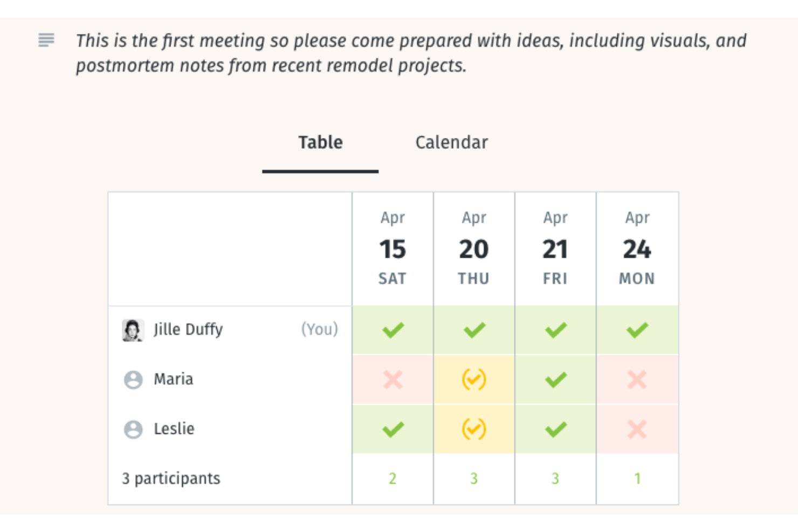The width and height of the screenshot is (798, 532).
Task: Click the meeting description note icon
Action: coord(47,40)
